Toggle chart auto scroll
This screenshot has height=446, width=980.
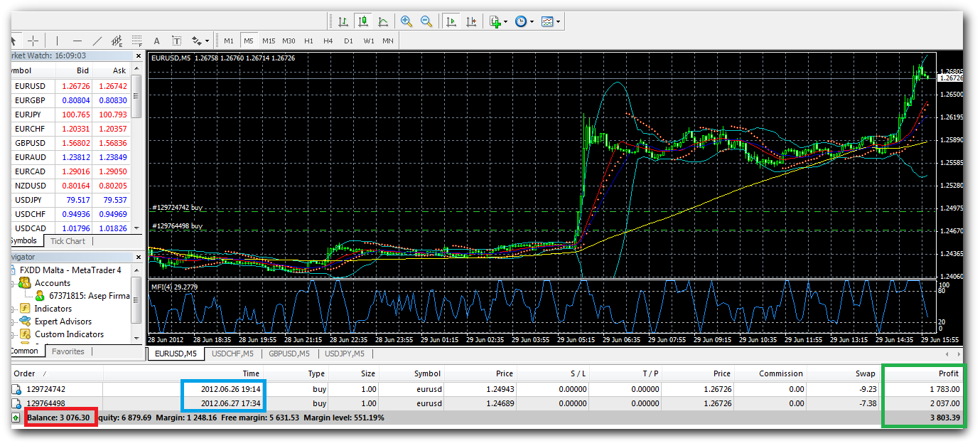451,21
